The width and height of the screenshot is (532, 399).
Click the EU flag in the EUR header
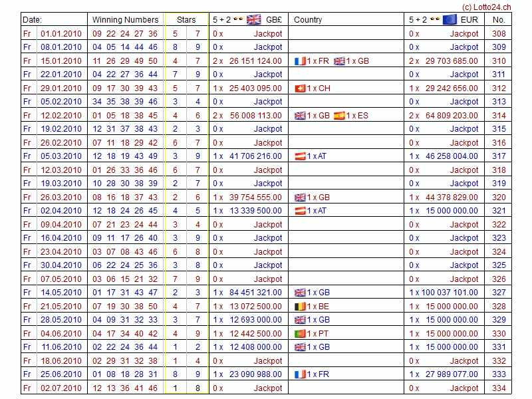click(450, 19)
